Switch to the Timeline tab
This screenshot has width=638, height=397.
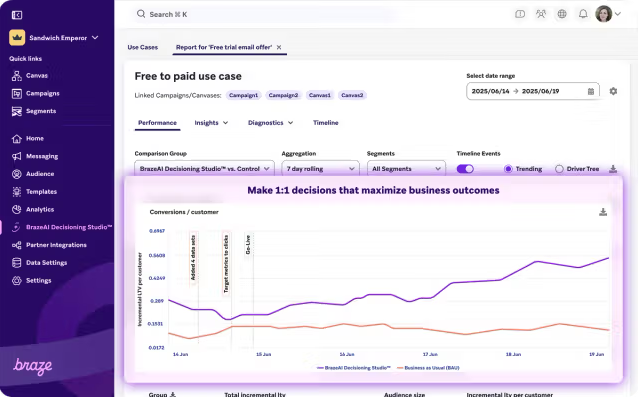[x=326, y=123]
